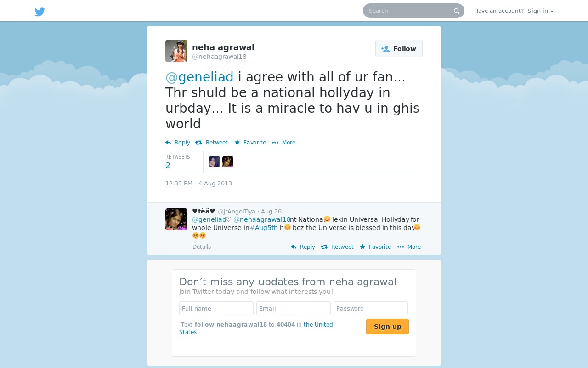View neha agrawal's profile picture

pos(176,51)
